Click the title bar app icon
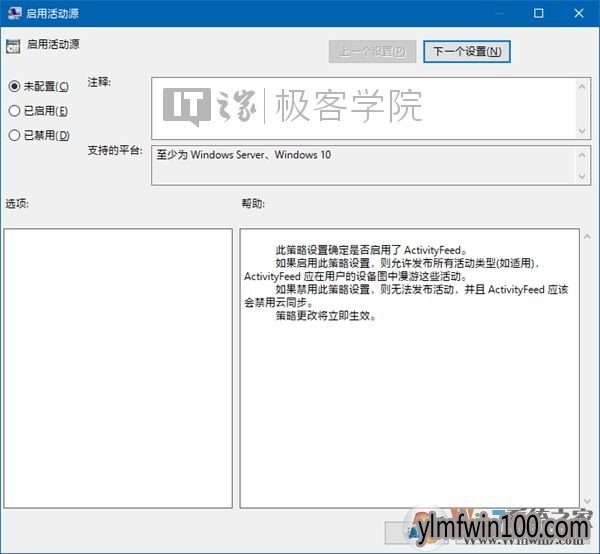 pyautogui.click(x=15, y=13)
